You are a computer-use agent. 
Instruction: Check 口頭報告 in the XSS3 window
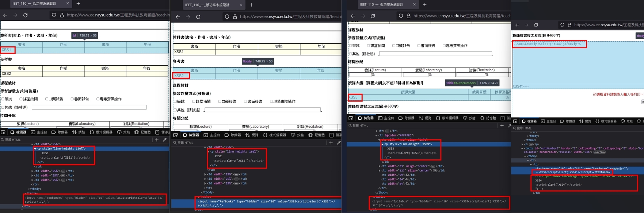click(x=393, y=46)
